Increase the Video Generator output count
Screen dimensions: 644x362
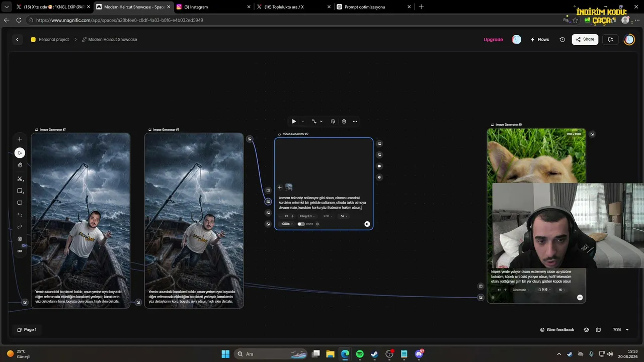click(293, 216)
